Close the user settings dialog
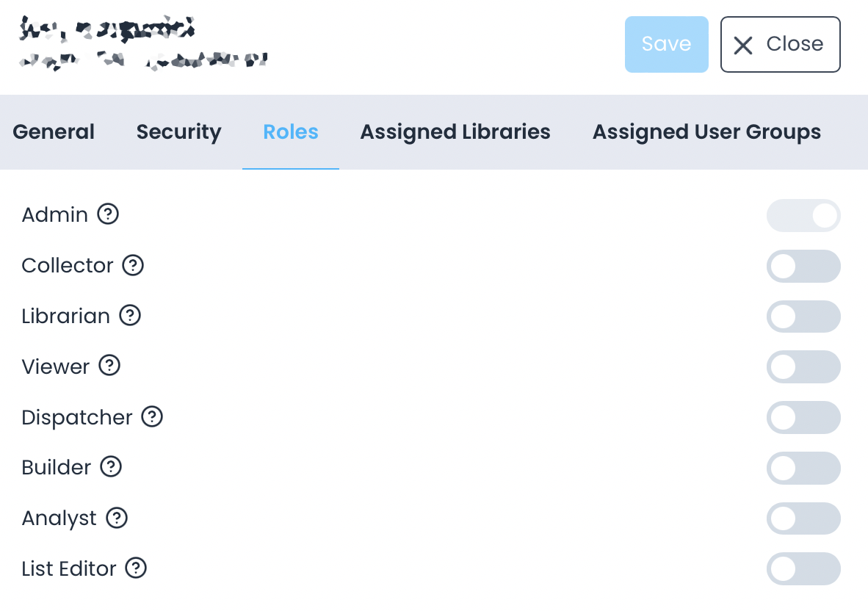 780,44
